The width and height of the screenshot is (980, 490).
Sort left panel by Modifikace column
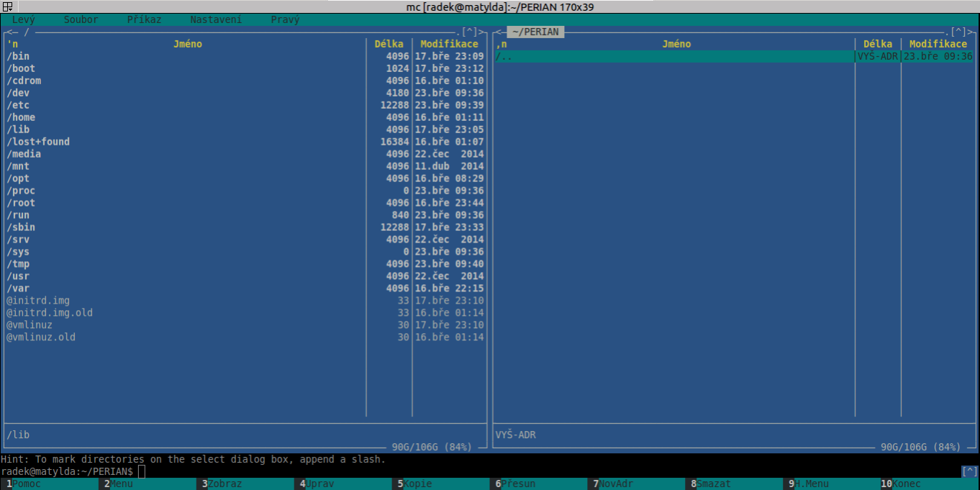449,44
